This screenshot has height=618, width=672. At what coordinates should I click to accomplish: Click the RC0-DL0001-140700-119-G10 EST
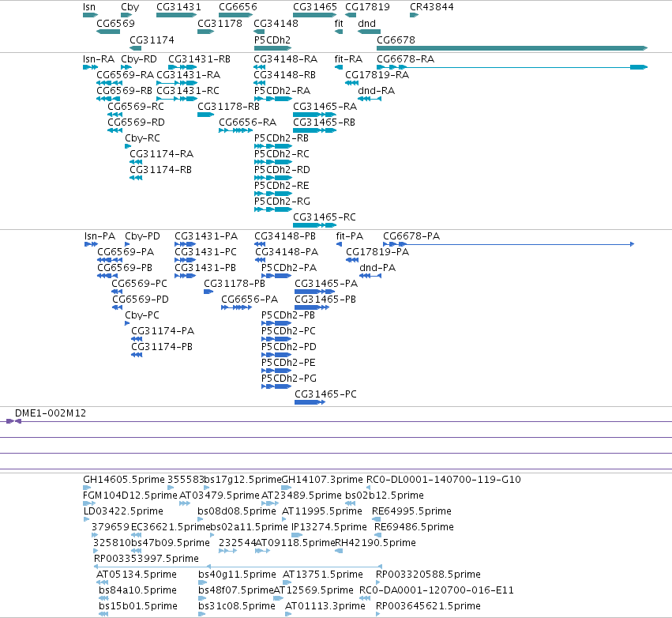point(369,488)
